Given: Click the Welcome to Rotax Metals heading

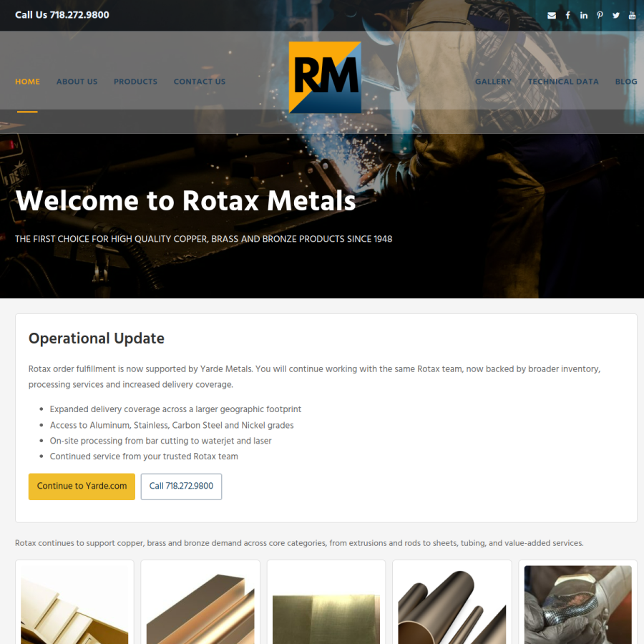Looking at the screenshot, I should point(185,201).
